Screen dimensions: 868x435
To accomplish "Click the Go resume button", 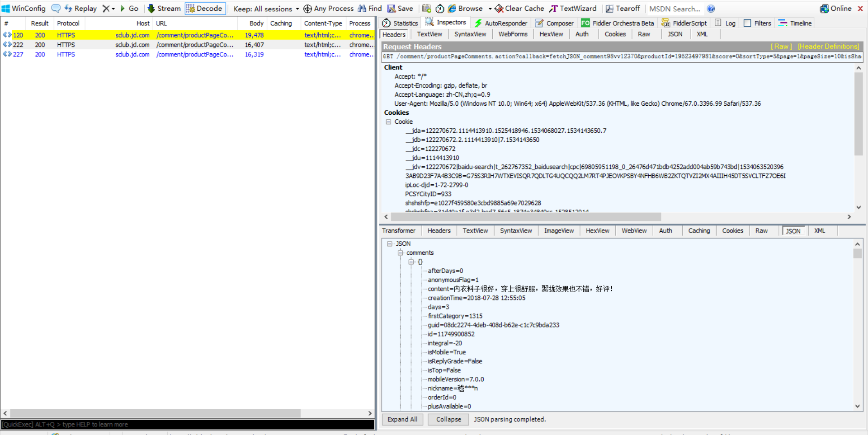I will (129, 9).
